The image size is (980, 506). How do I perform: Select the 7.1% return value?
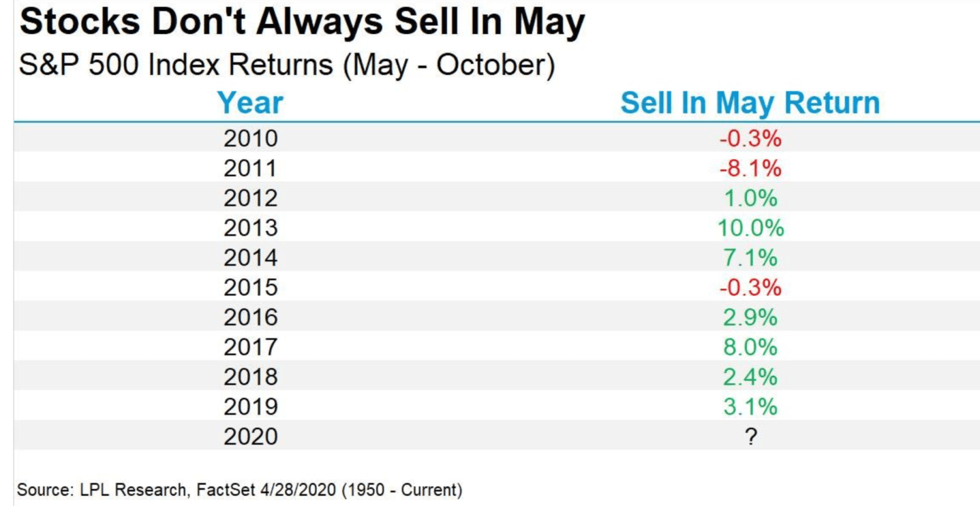pos(750,257)
